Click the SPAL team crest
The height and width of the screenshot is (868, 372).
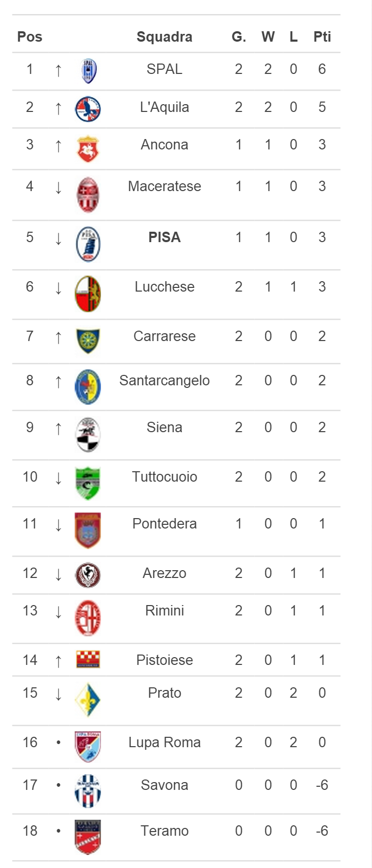[x=89, y=71]
